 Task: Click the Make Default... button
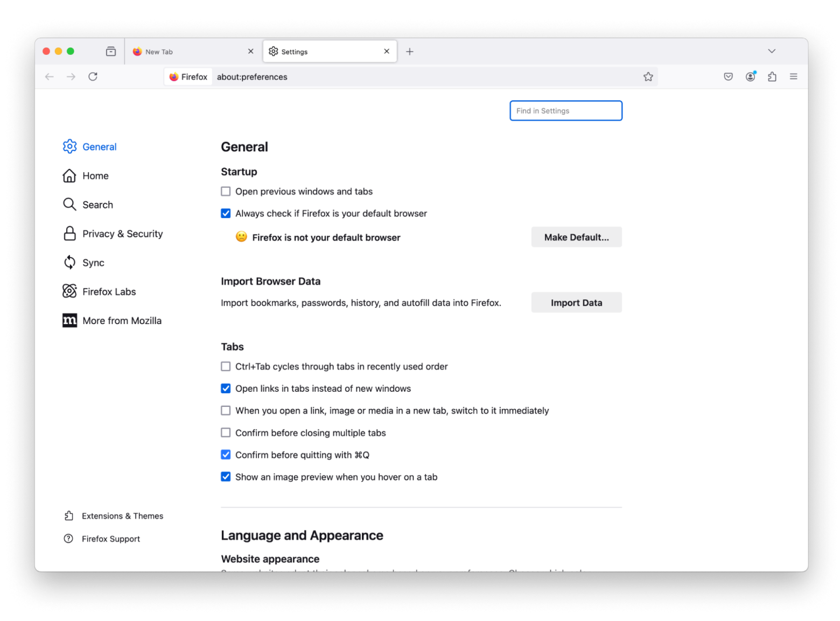click(576, 237)
